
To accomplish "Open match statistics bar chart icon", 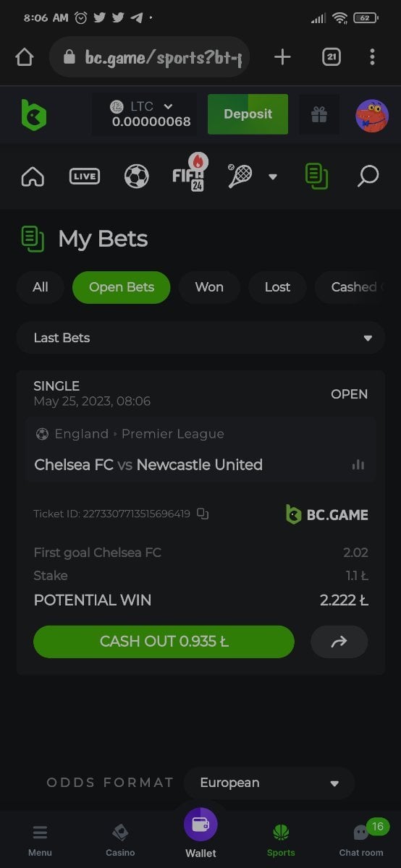I will [358, 464].
